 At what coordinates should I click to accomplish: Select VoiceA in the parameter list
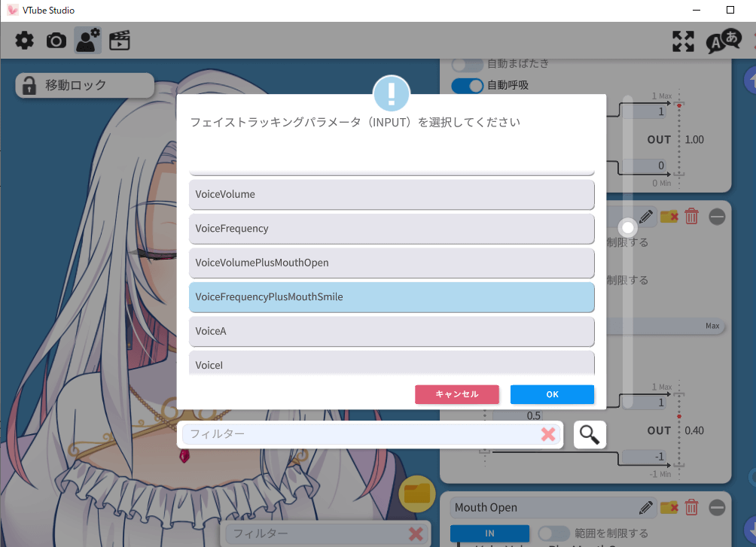[392, 331]
